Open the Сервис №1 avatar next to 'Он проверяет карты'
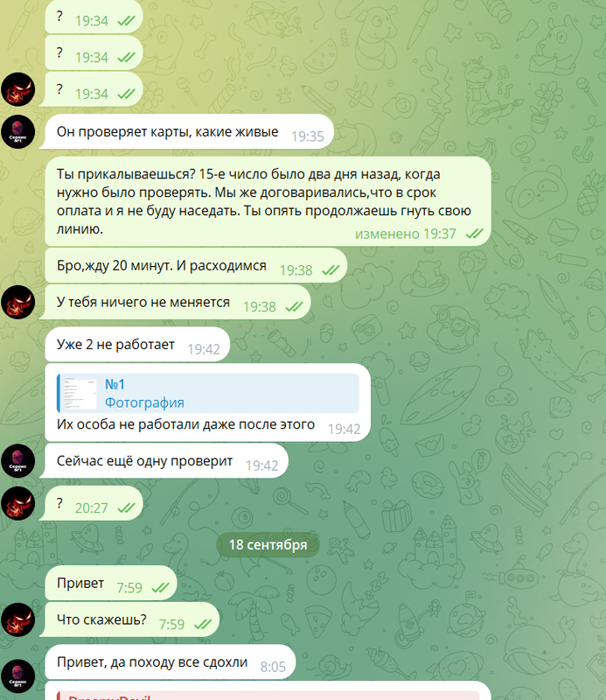 click(x=17, y=132)
